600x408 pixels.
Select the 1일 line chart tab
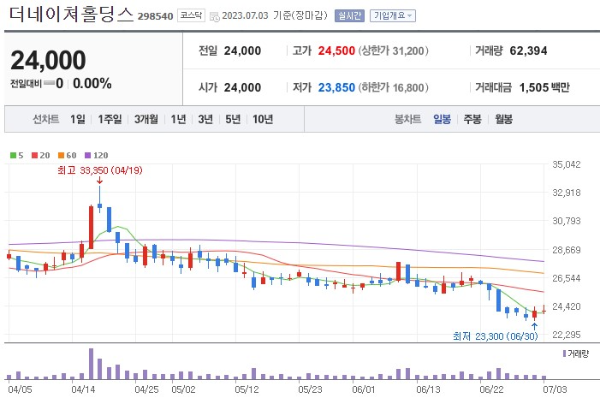(78, 119)
